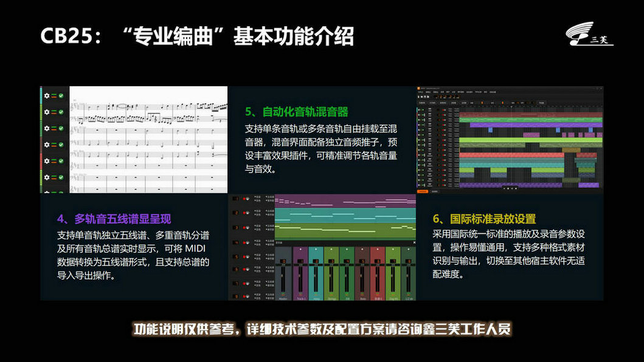
Task: Adjust the Master channel fader
Action: (283, 279)
